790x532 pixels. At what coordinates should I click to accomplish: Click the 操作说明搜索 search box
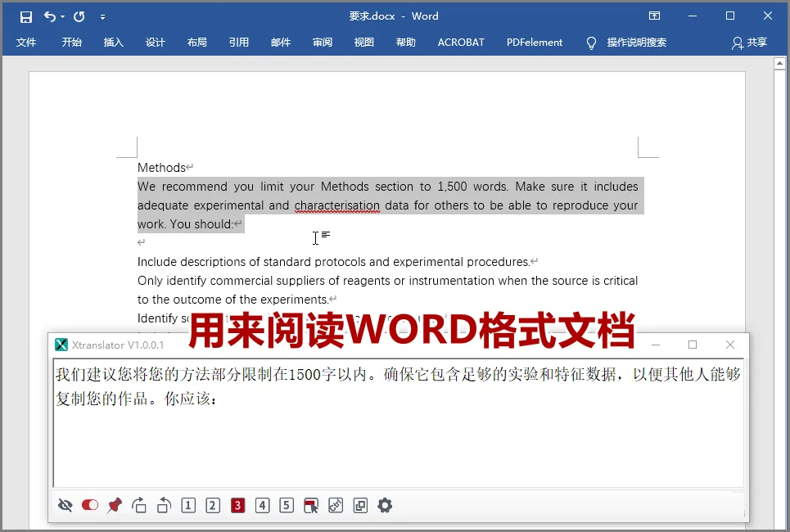[x=637, y=43]
